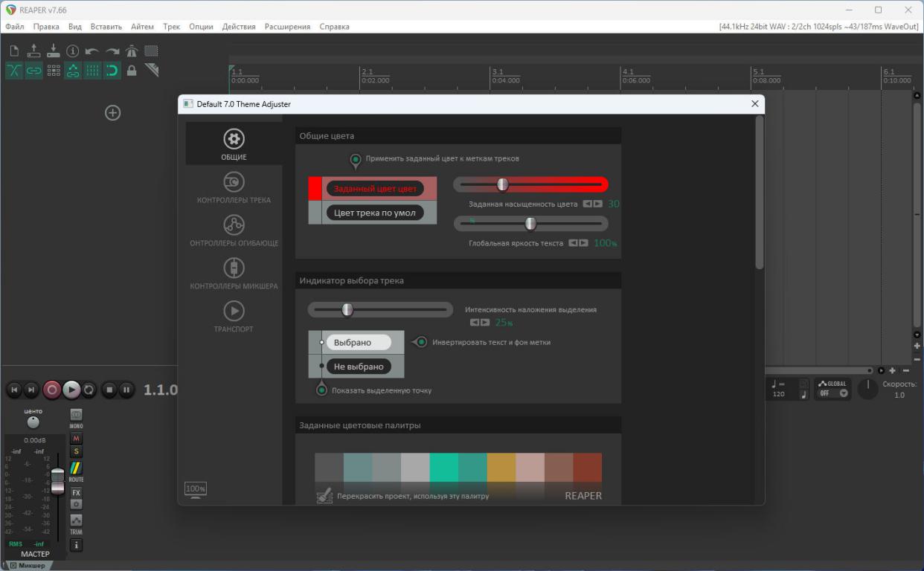This screenshot has height=571, width=924.
Task: Open the project settings info icon
Action: pyautogui.click(x=73, y=51)
